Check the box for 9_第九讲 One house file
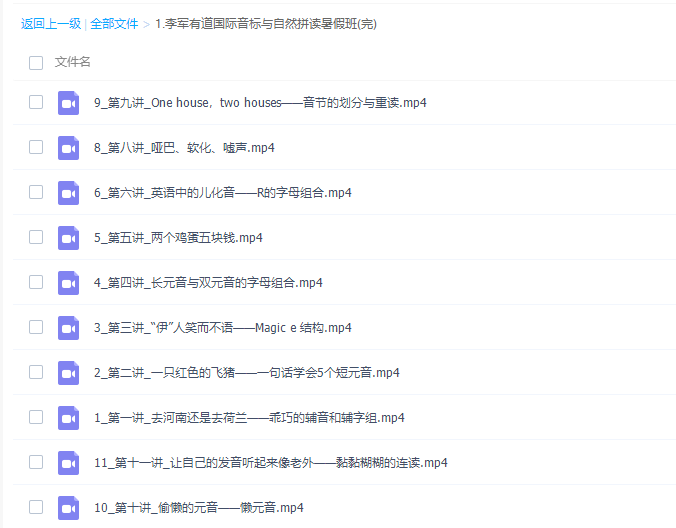 click(36, 102)
